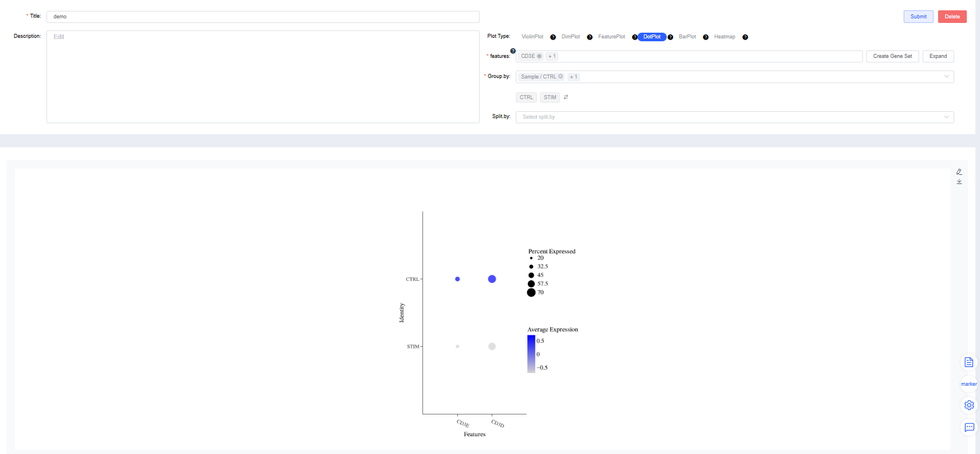
Task: Open the Group.by dropdown arrow
Action: 946,77
